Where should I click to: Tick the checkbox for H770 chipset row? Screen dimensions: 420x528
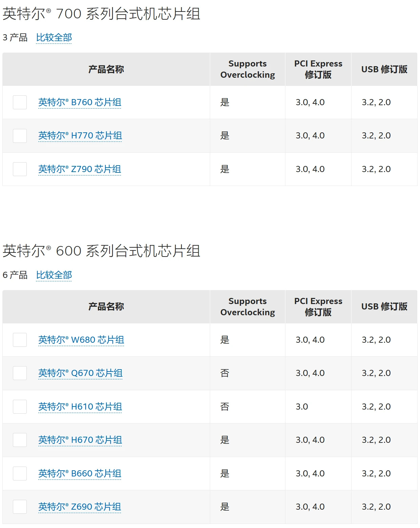pos(20,136)
